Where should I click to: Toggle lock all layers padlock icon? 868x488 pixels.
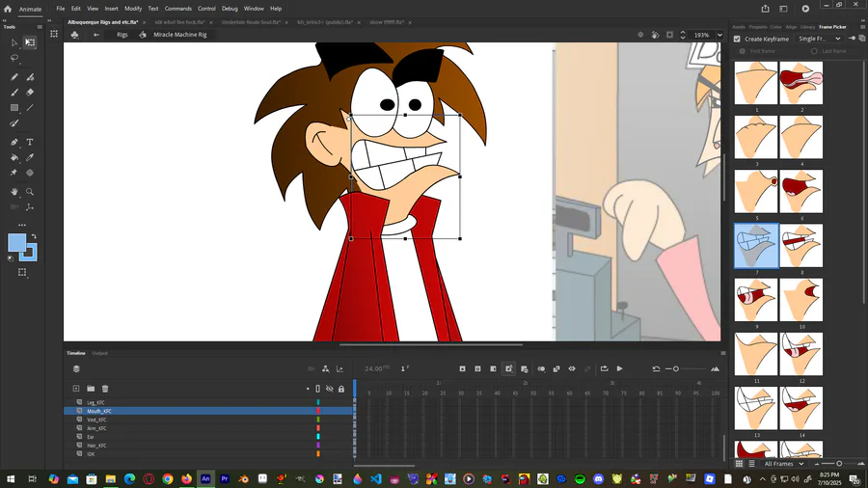click(341, 389)
